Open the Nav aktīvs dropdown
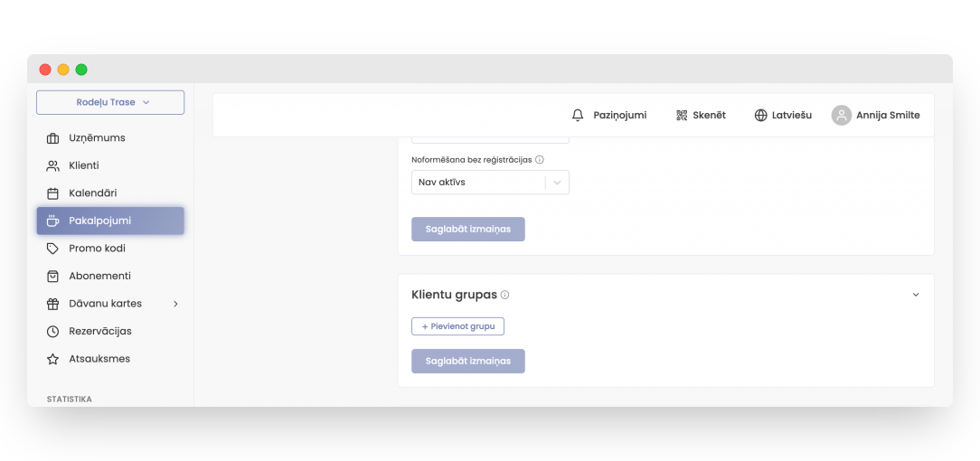Image resolution: width=980 pixels, height=461 pixels. point(490,183)
